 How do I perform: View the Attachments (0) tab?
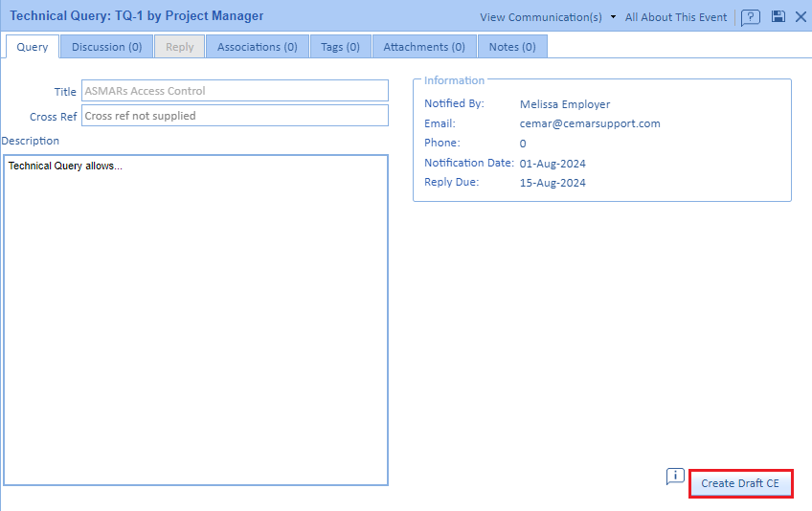pos(424,47)
